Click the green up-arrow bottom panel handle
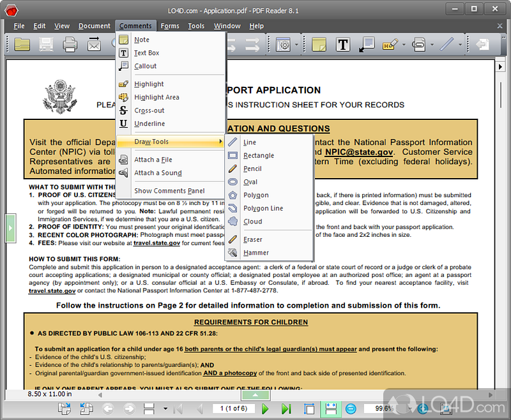Viewport: 511px width, 420px height. tap(256, 395)
